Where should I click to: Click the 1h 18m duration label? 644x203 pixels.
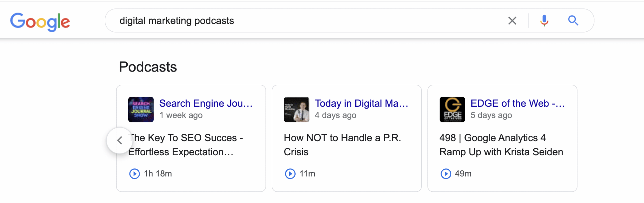(x=158, y=174)
